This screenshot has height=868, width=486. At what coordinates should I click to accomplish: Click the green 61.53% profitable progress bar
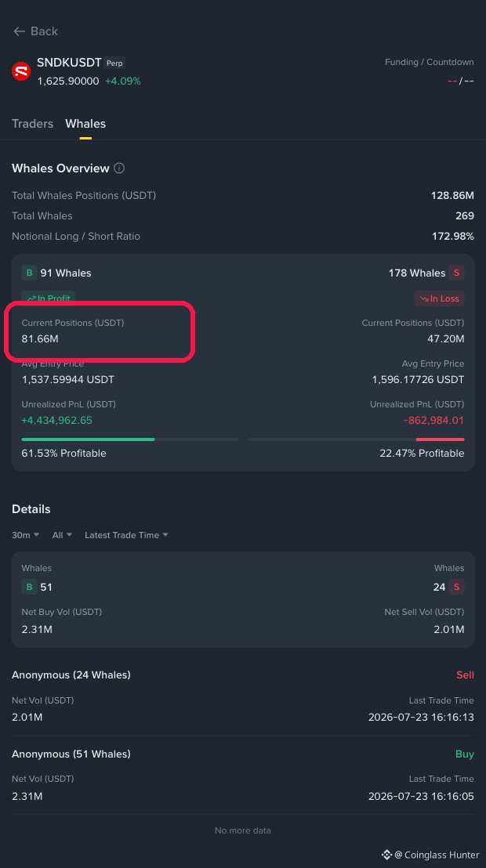(88, 439)
